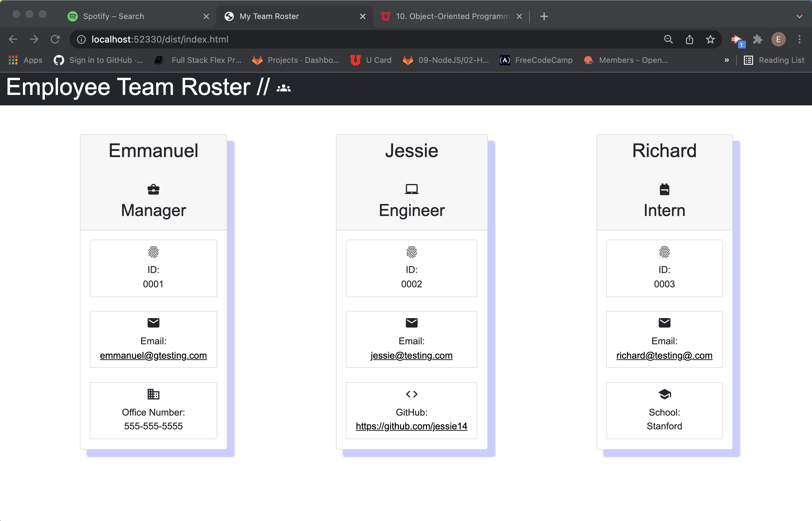Close the Spotify – Search tab

point(206,16)
